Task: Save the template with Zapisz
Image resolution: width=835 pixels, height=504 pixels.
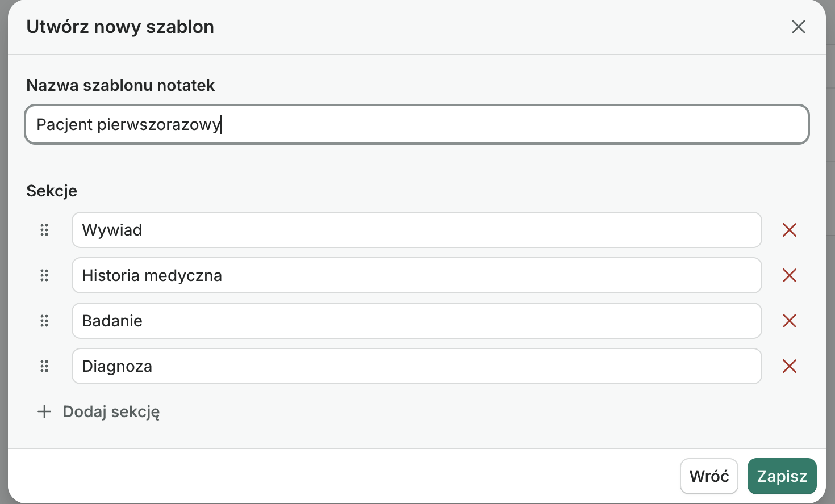Action: pyautogui.click(x=782, y=476)
